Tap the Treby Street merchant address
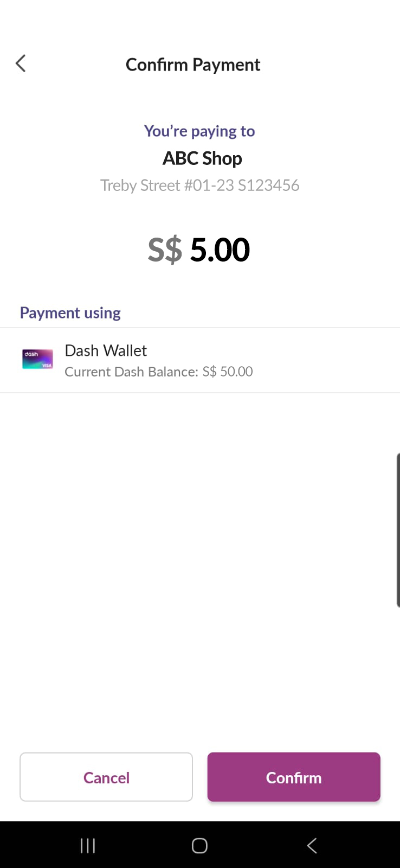Screen dimensions: 400x868 point(199,186)
